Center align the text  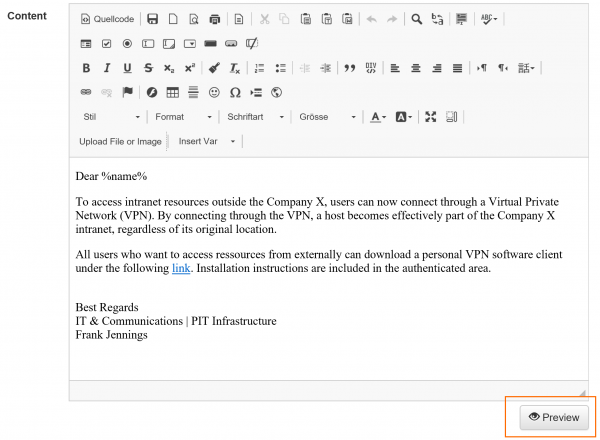416,68
